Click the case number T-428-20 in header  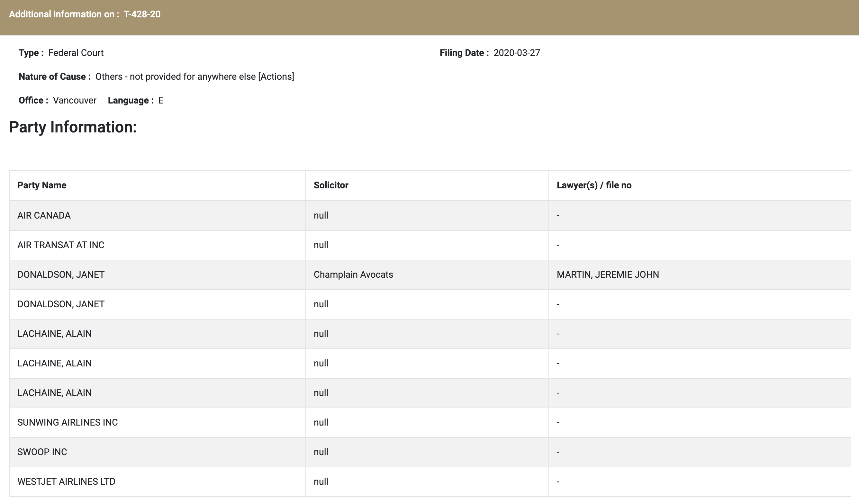tap(142, 14)
